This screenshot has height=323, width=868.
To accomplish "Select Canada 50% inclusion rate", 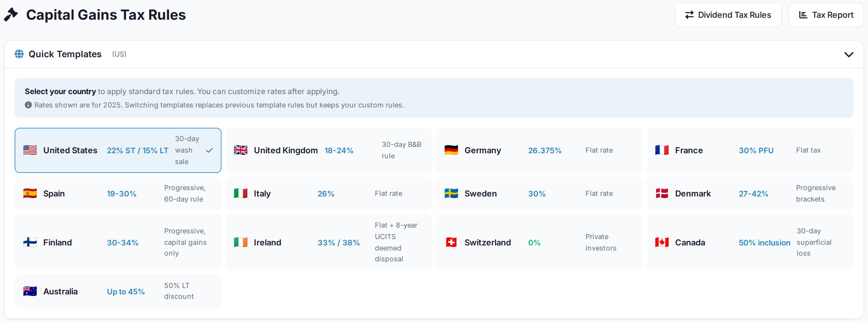I will [764, 243].
